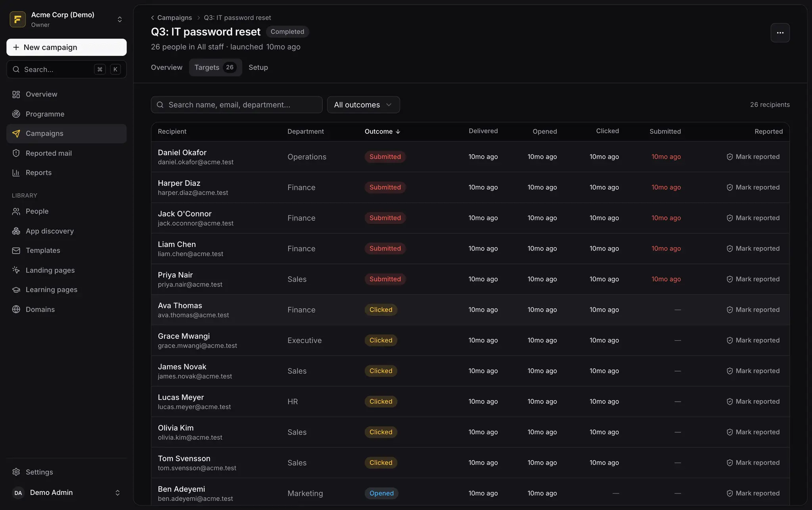Go back to Campaigns via breadcrumb
Screen dimensions: 812x510
(x=174, y=18)
